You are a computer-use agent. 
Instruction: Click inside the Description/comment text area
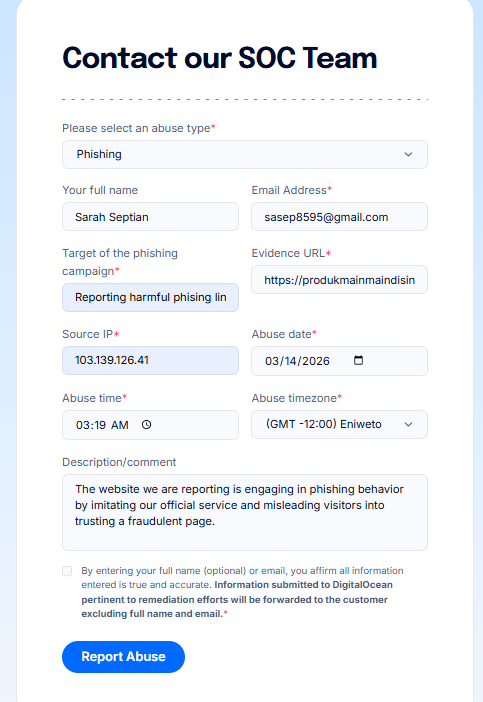[245, 512]
